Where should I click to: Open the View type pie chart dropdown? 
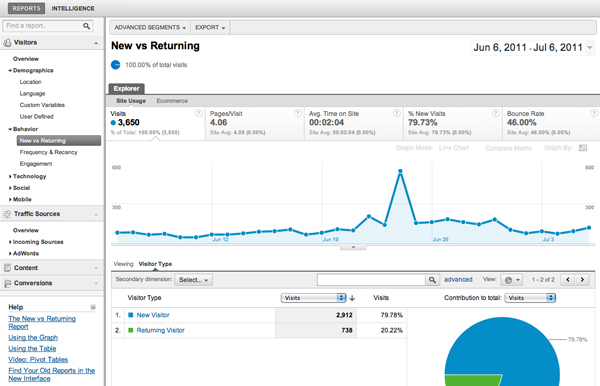(512, 280)
